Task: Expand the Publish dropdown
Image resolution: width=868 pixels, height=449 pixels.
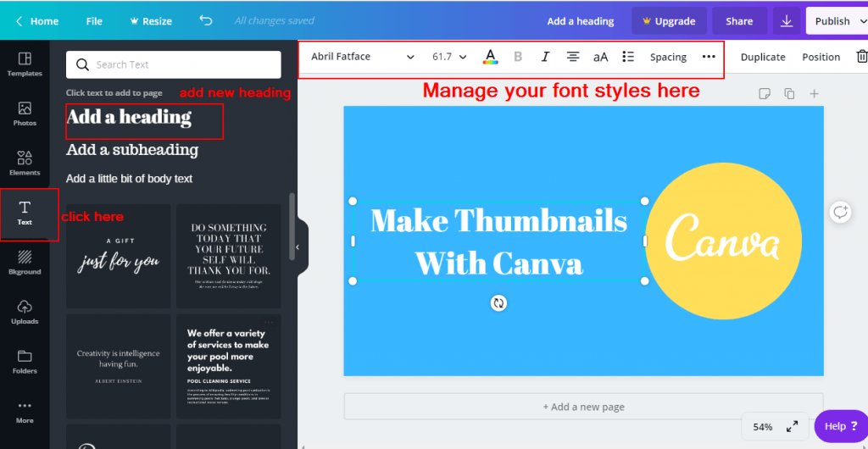Action: point(862,21)
